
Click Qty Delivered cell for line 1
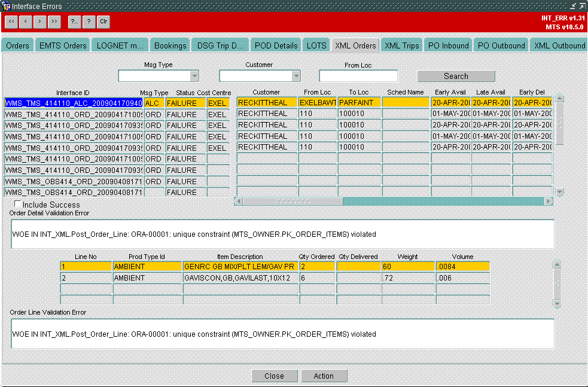(x=358, y=267)
